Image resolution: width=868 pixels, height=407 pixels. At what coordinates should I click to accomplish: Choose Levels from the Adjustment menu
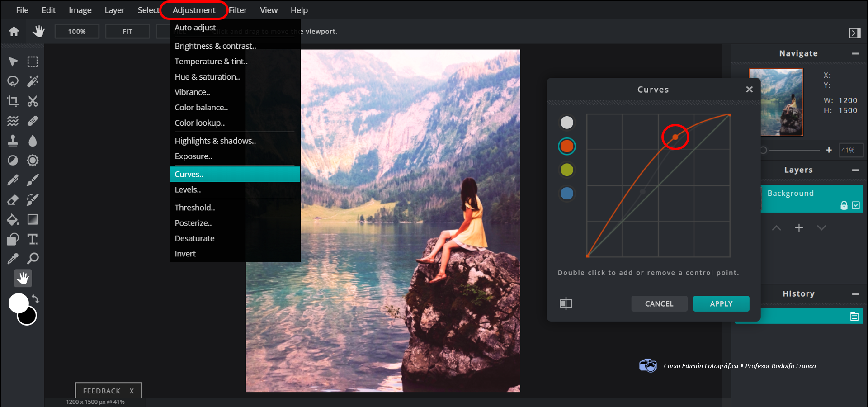[188, 190]
